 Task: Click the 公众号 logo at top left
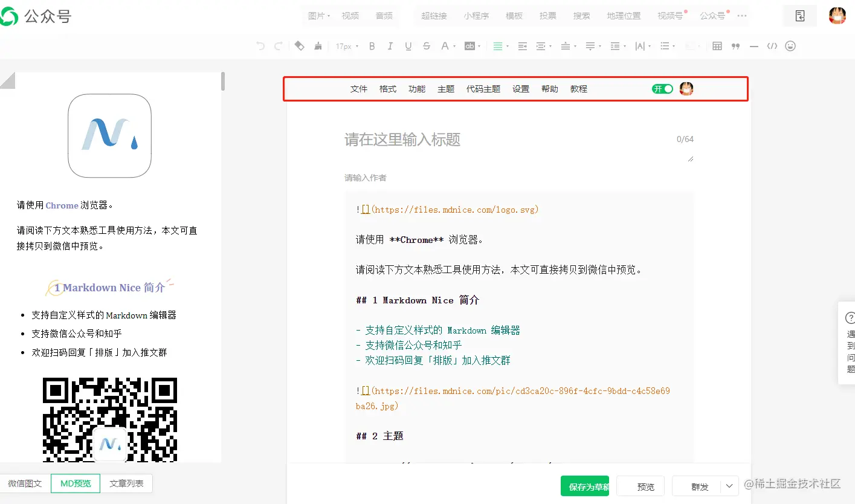tap(35, 16)
